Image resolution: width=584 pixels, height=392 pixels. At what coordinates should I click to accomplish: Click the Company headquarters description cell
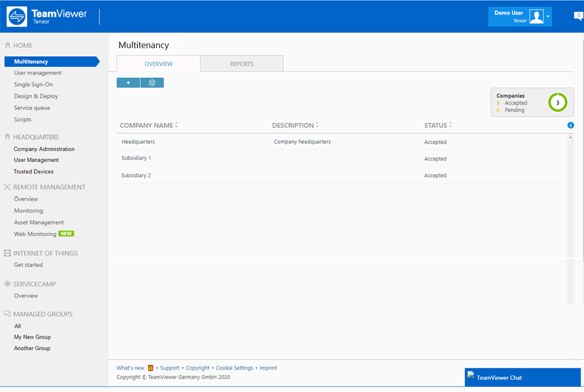[302, 142]
